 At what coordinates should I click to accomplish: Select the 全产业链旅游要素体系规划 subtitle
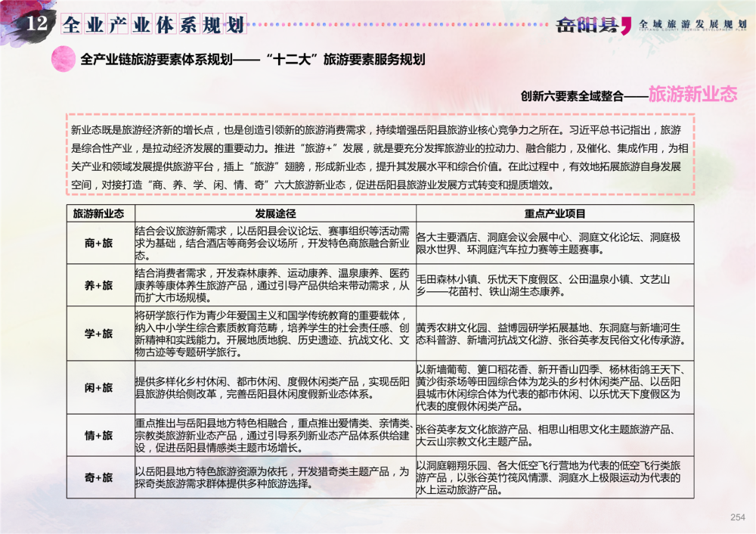253,61
